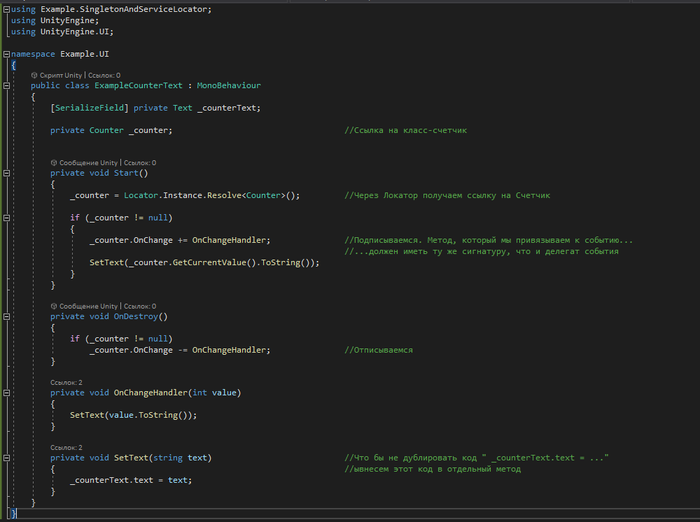Collapse the Example.UI namespace block

[x=5, y=53]
